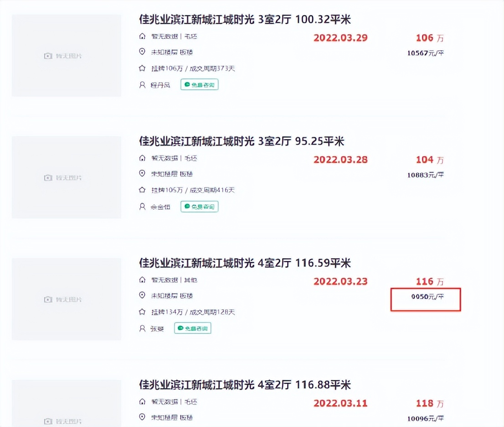
Task: Click agent name 佘金恒
Action: (161, 207)
